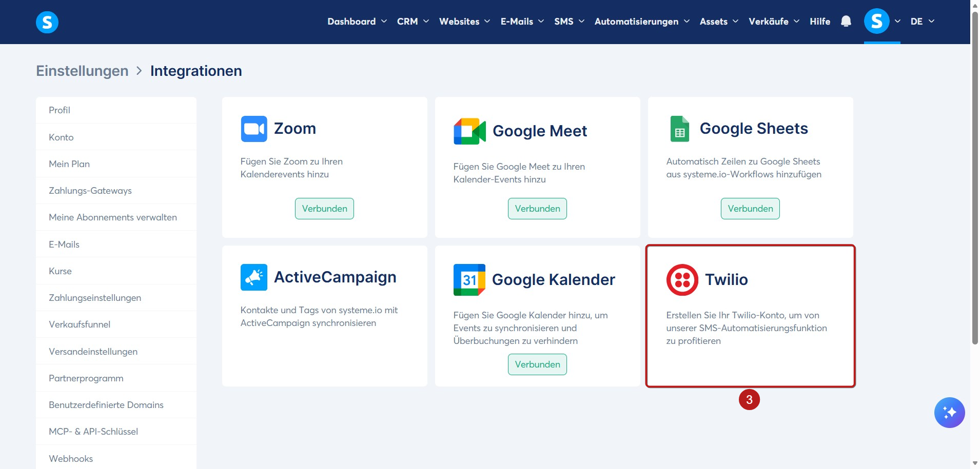Screen dimensions: 980x469
Task: Open MCP- & API-Schlüssel settings
Action: click(x=116, y=432)
